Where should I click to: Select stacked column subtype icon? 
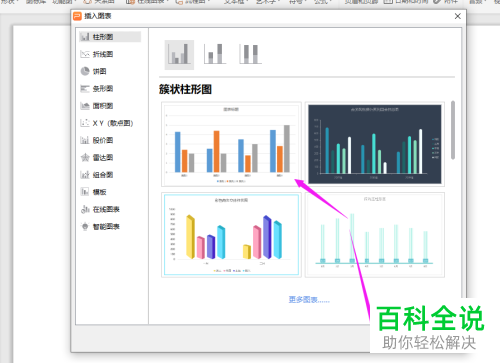pyautogui.click(x=215, y=54)
